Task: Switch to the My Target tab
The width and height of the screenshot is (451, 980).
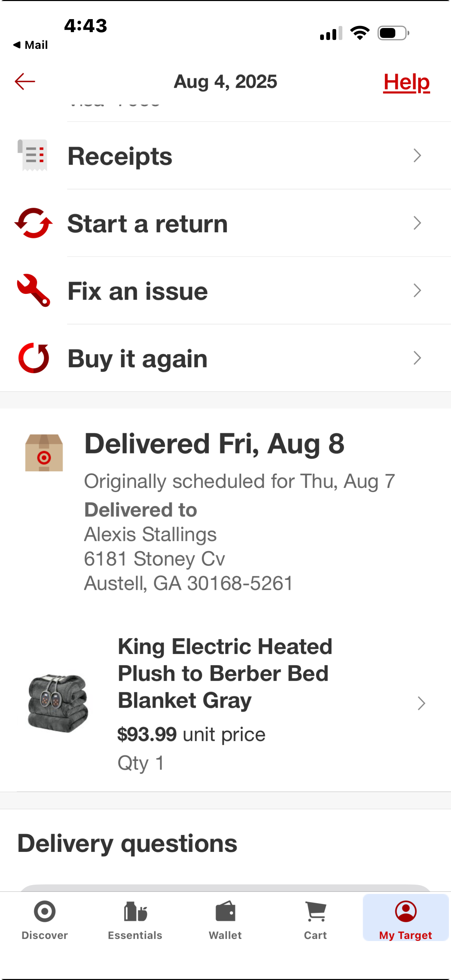Action: click(x=406, y=918)
